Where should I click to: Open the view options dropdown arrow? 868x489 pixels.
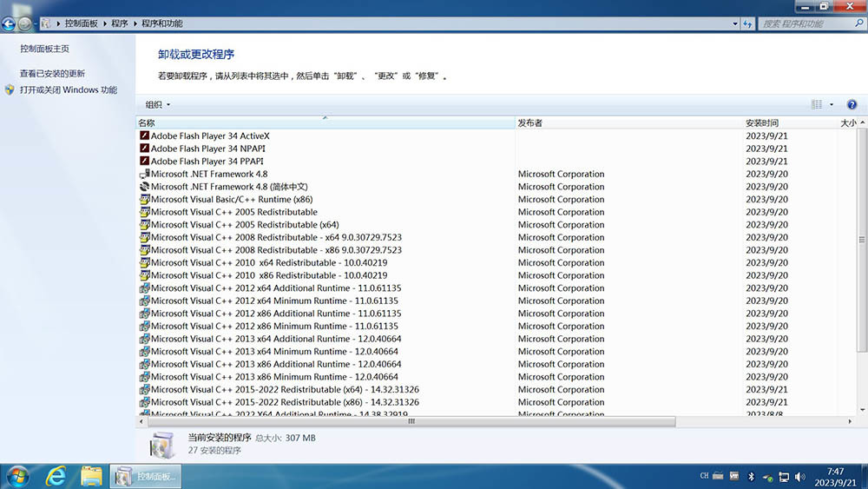832,104
